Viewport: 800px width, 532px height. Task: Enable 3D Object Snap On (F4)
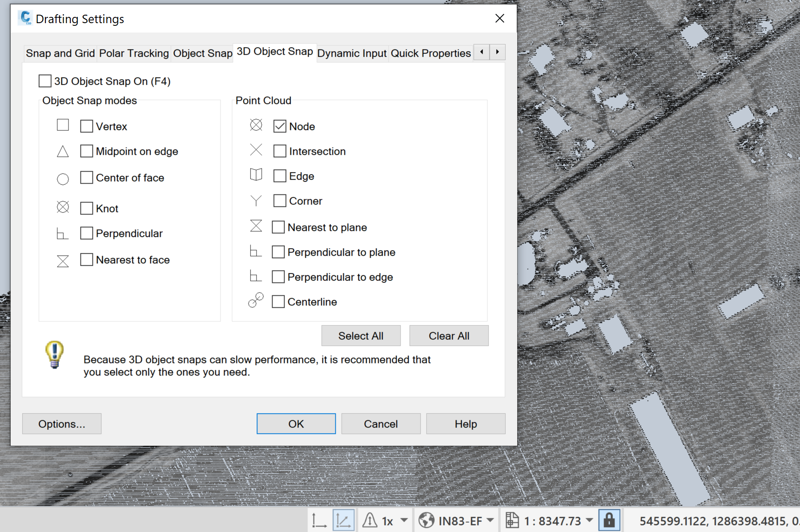pos(44,81)
